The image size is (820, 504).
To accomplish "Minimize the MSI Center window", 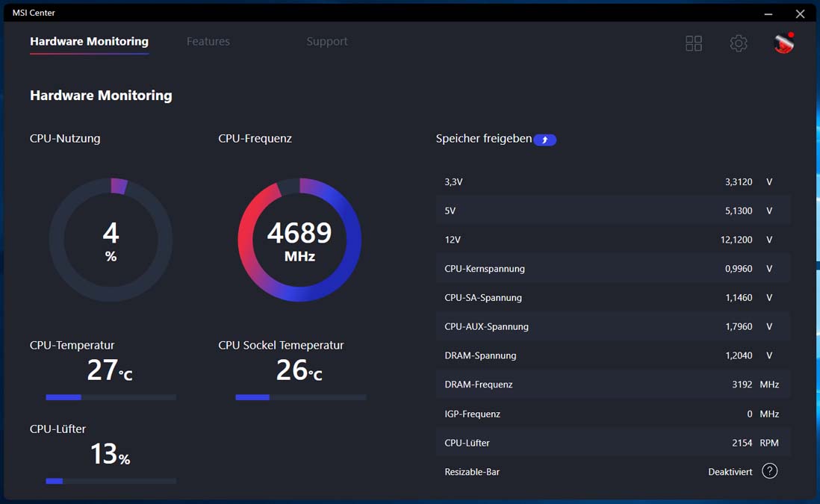I will [768, 14].
